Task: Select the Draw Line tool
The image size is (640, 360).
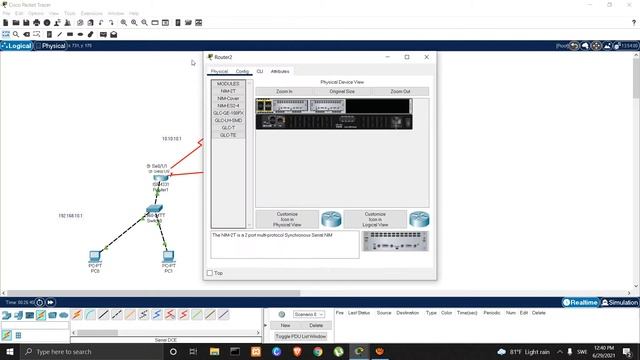Action: click(60, 35)
